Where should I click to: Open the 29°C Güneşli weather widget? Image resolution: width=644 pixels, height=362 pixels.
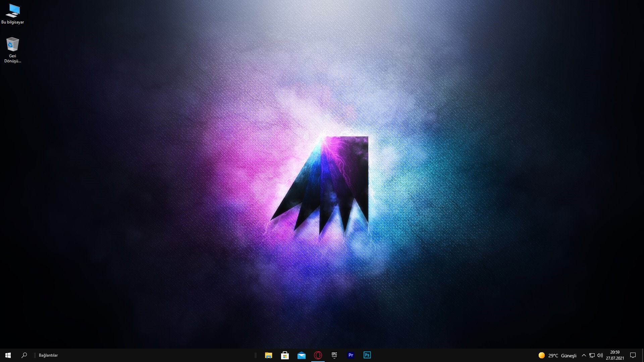point(557,355)
